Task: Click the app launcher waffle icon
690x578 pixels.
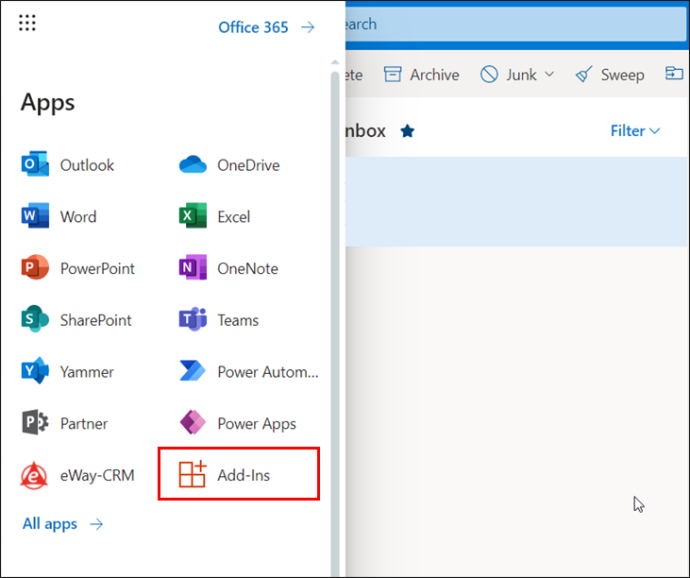Action: pos(27,23)
